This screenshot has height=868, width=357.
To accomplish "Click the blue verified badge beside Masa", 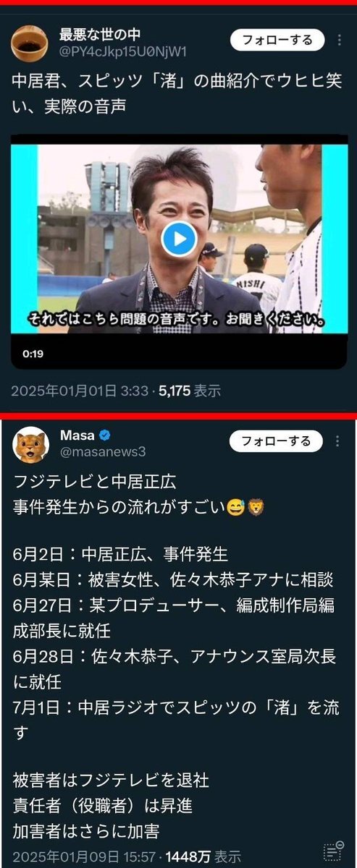I will point(104,435).
